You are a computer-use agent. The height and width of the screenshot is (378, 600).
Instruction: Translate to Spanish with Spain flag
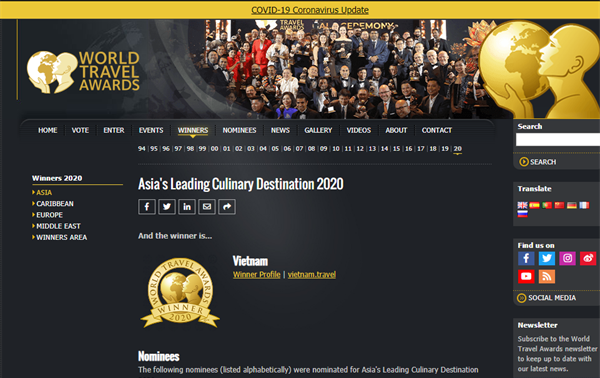point(535,205)
